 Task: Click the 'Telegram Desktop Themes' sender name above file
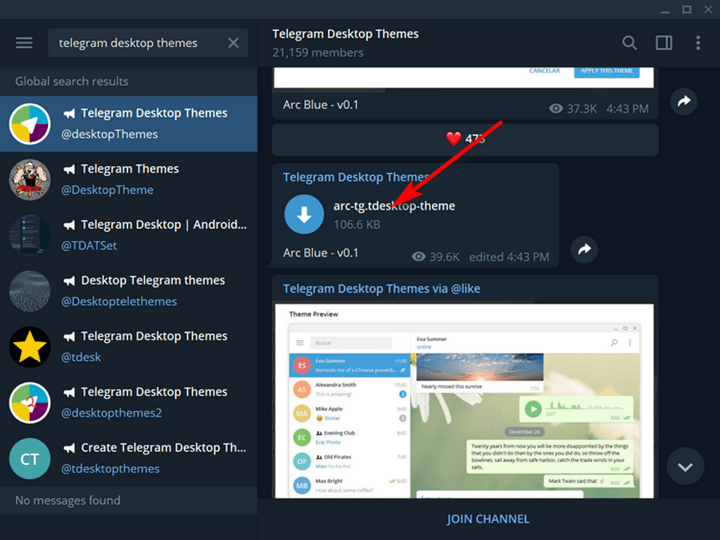coord(356,177)
